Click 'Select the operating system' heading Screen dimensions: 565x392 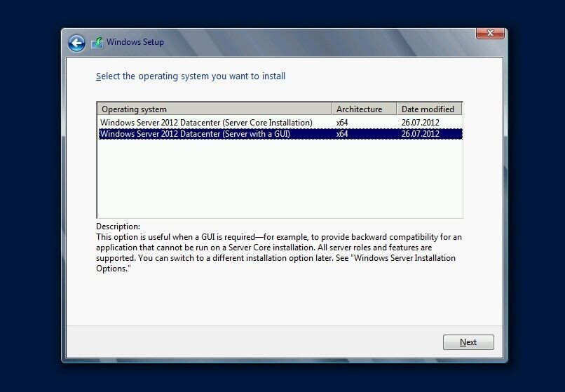click(x=191, y=76)
